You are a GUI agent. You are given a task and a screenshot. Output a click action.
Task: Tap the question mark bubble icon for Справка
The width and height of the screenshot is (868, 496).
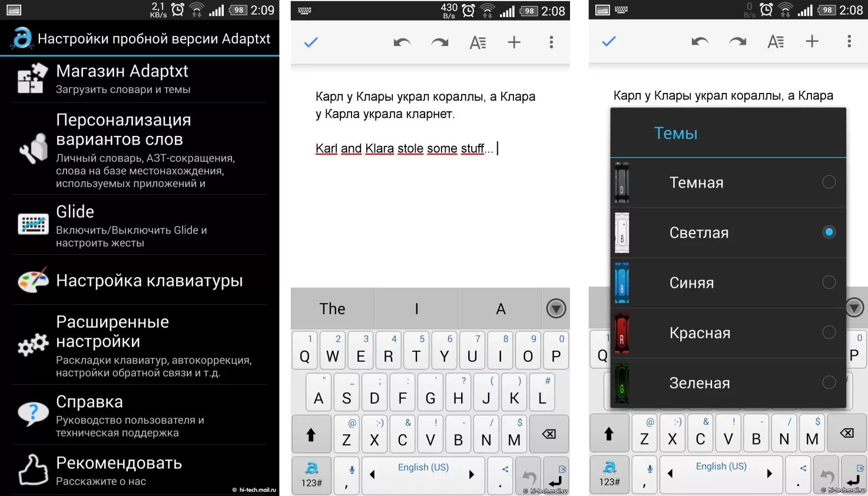coord(33,414)
